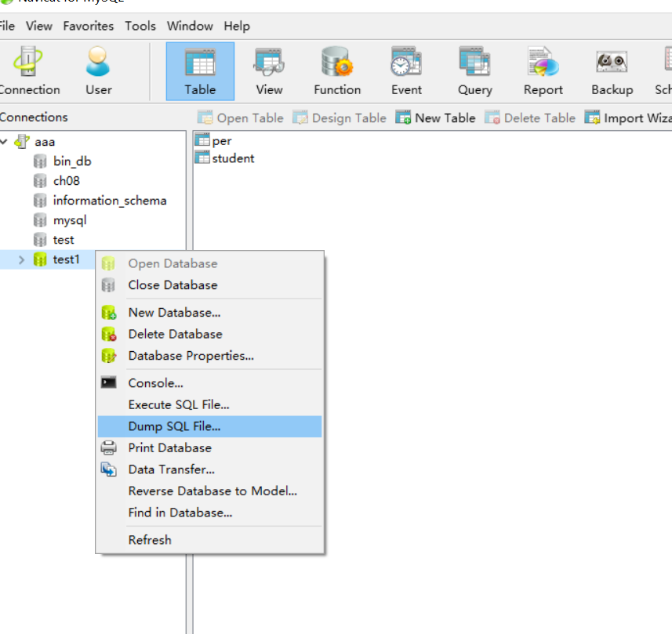Click the Data Transfer icon
Viewport: 672px width, 634px height.
pos(108,469)
